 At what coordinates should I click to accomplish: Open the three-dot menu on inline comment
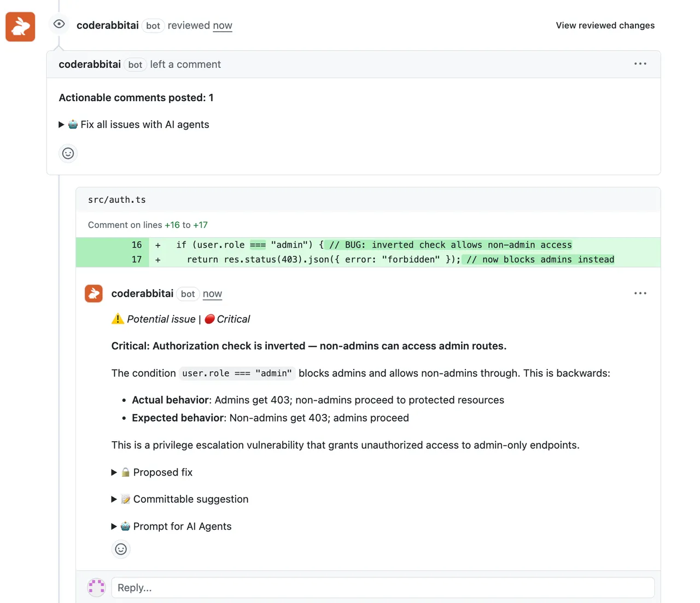tap(640, 294)
